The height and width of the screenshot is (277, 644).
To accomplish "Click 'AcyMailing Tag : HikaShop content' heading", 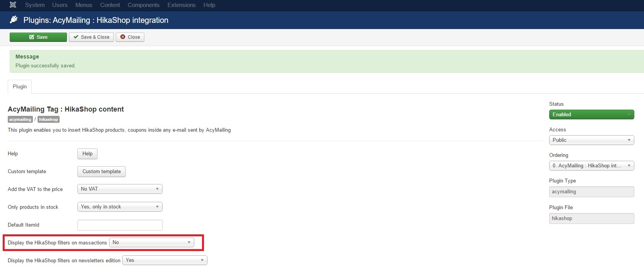I will 66,109.
